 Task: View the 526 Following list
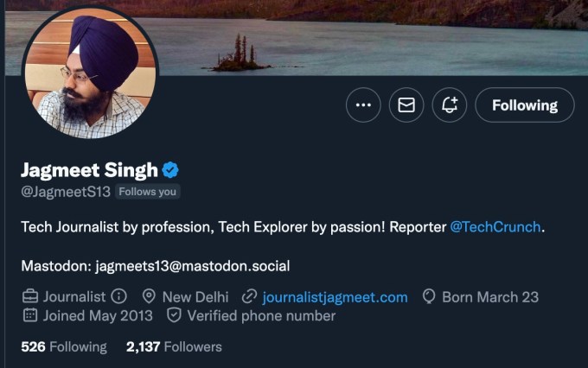(x=64, y=346)
